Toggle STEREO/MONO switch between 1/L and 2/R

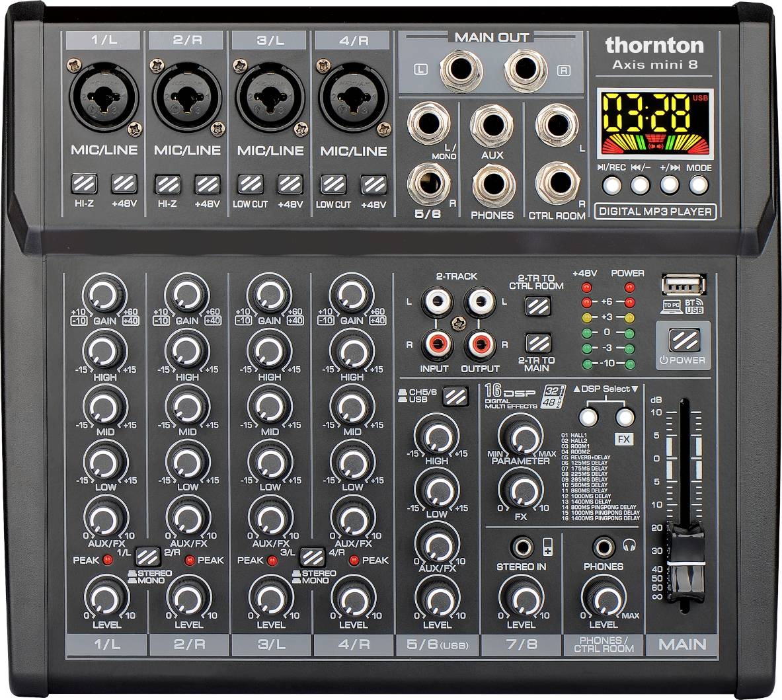pos(147,556)
